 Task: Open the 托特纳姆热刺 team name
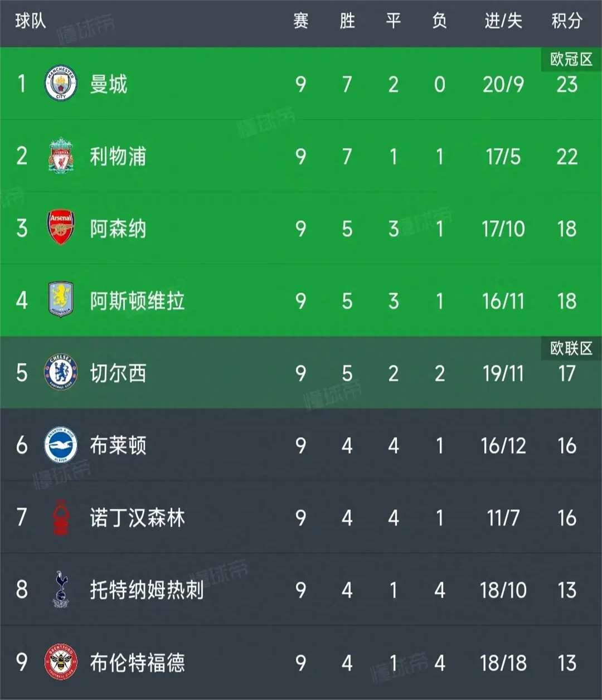147,590
